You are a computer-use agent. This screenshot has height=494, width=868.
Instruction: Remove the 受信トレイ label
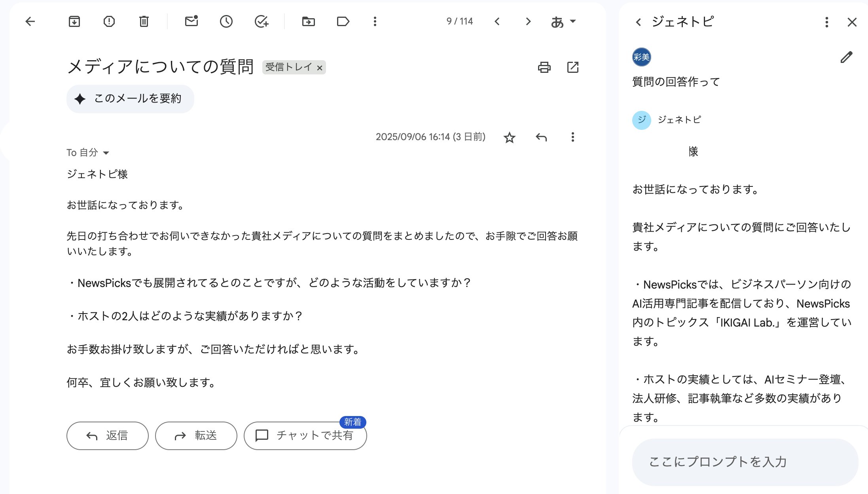click(x=320, y=68)
